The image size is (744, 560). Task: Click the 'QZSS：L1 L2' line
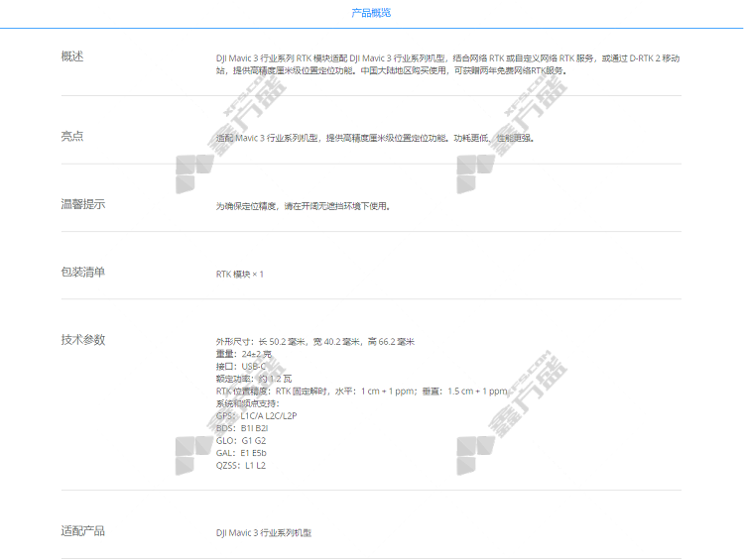(x=241, y=465)
